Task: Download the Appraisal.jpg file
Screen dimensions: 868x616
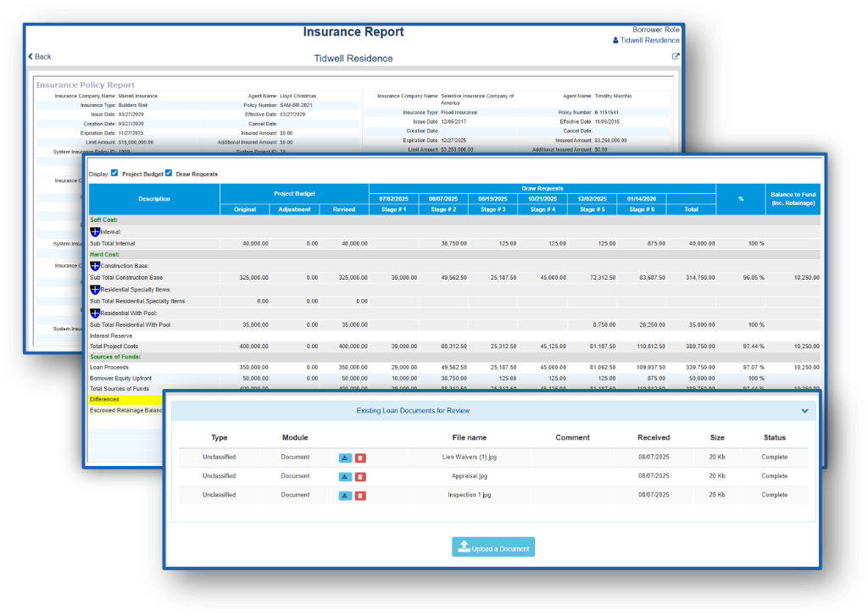Action: click(x=345, y=476)
